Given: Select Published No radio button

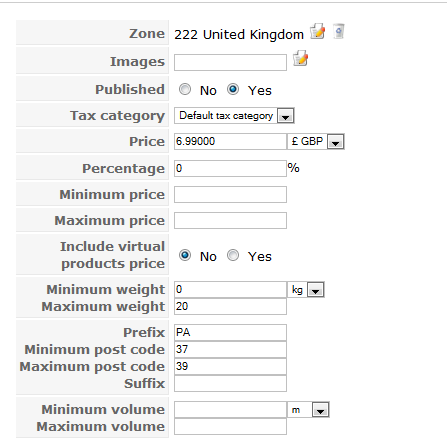Looking at the screenshot, I should [185, 89].
